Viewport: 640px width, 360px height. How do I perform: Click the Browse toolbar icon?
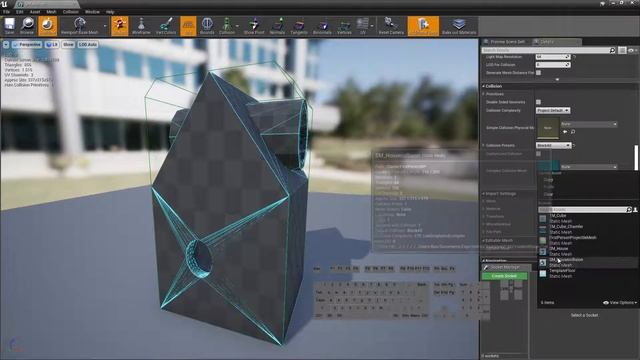[27, 26]
